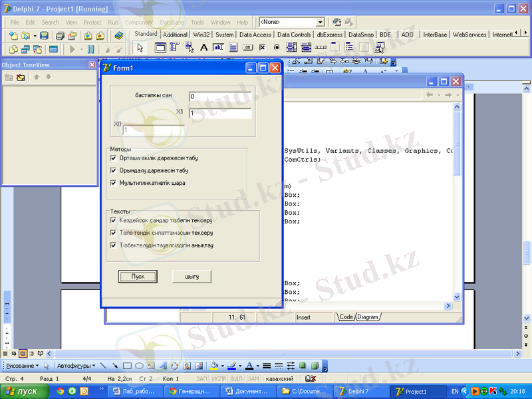
Task: Click the Pause program icon
Action: click(x=91, y=49)
